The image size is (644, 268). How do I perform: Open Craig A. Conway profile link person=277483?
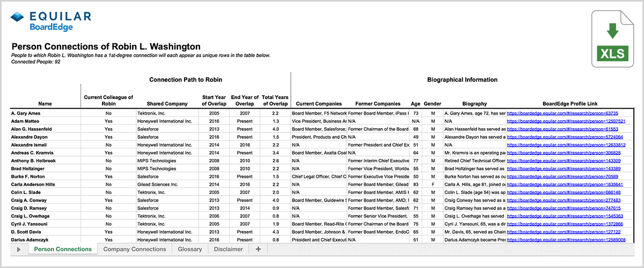click(x=564, y=200)
